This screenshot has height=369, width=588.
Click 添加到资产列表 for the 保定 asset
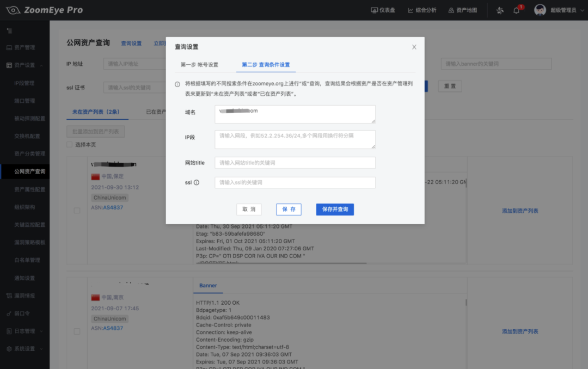point(520,211)
